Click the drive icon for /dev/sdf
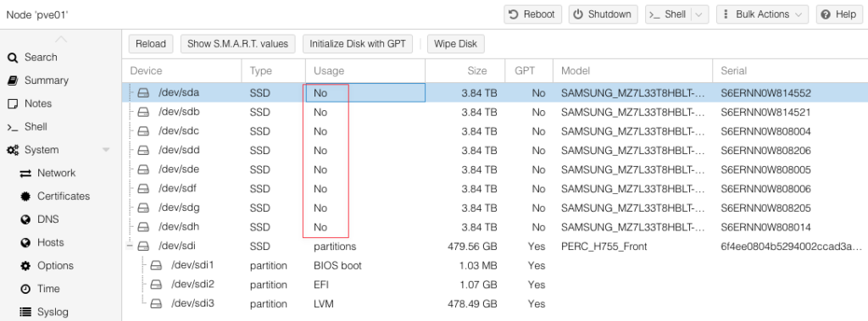The width and height of the screenshot is (868, 321). (x=143, y=189)
